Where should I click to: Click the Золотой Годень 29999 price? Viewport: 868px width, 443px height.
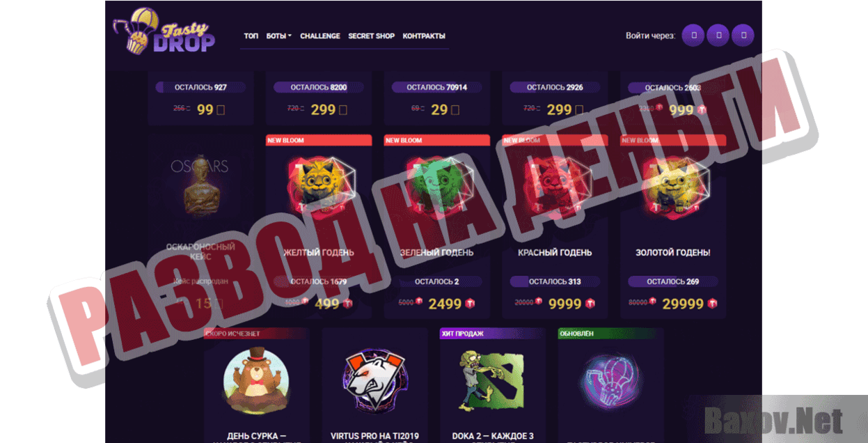click(x=683, y=304)
